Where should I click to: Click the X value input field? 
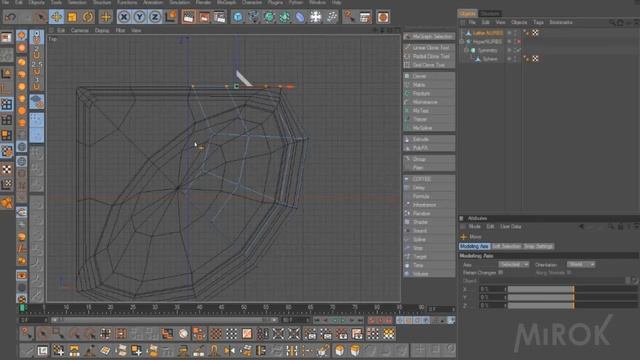[x=493, y=289]
